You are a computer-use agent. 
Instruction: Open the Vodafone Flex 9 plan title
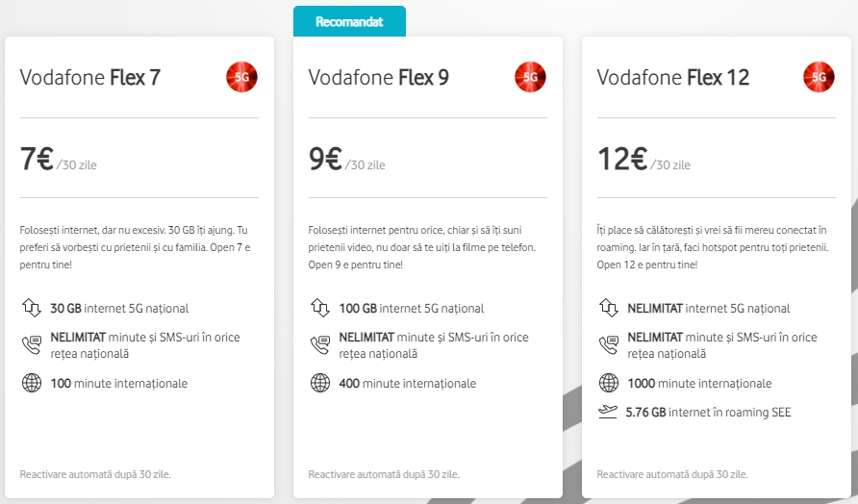click(379, 77)
